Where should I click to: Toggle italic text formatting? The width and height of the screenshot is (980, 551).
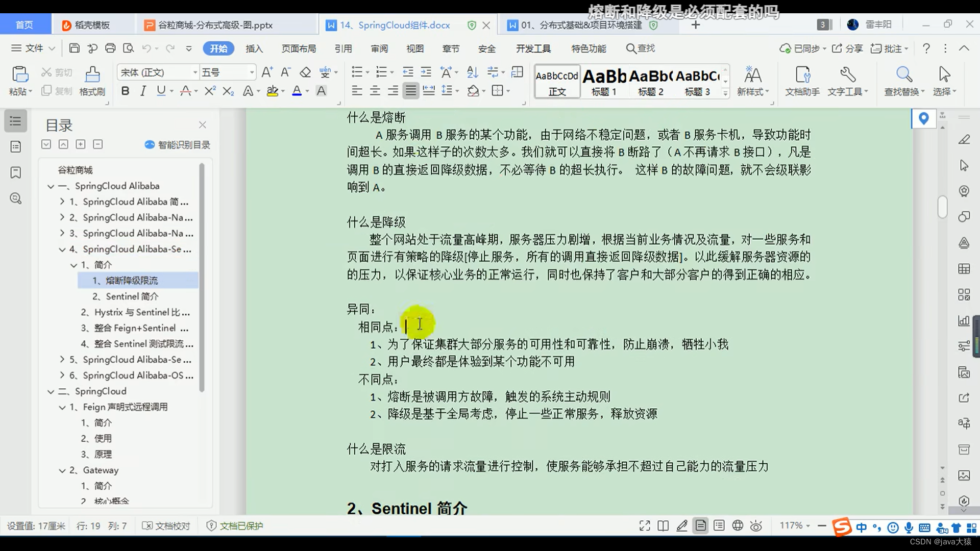[143, 91]
